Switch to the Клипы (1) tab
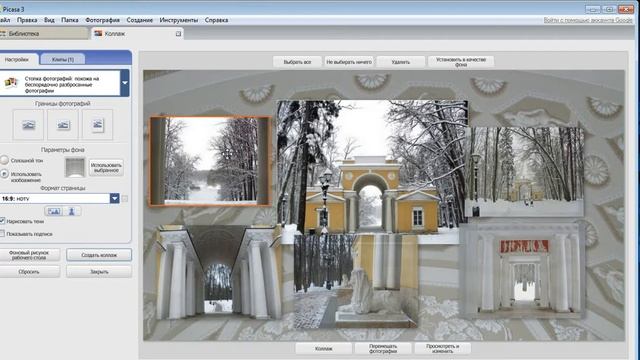Image resolution: width=640 pixels, height=360 pixels. click(x=63, y=60)
